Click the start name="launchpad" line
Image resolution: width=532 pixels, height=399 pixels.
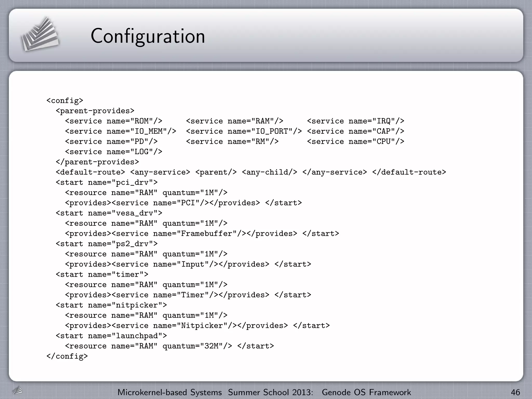[x=111, y=336]
